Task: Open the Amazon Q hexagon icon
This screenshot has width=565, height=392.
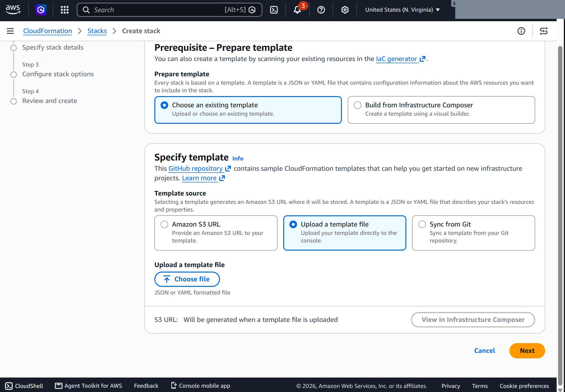Action: coord(41,10)
